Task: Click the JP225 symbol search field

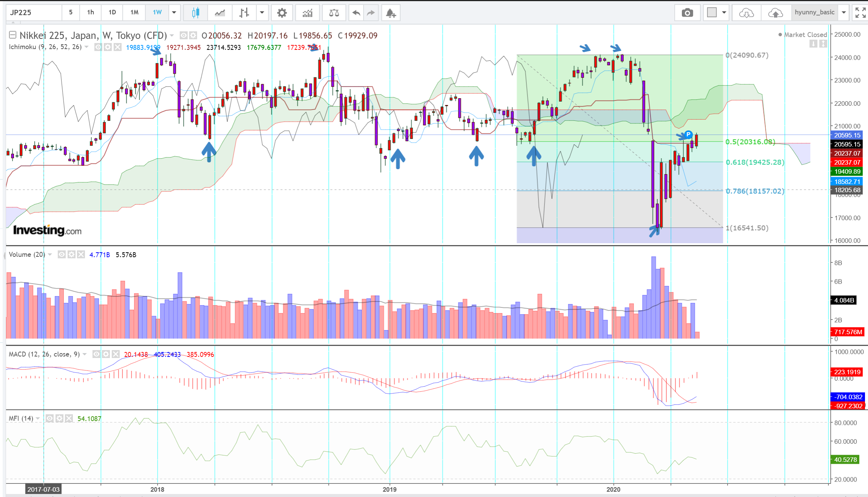Action: coord(34,12)
